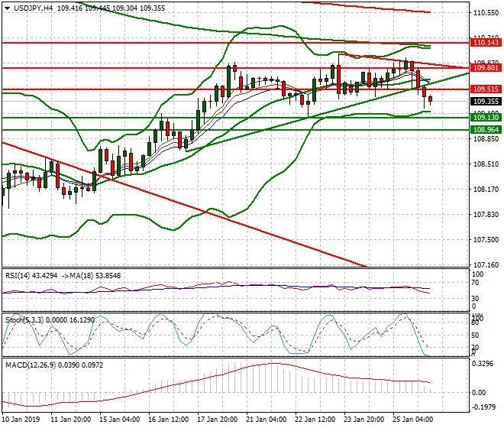Click the 110.550 price scale value
Screen dimensions: 504x428
(x=486, y=13)
